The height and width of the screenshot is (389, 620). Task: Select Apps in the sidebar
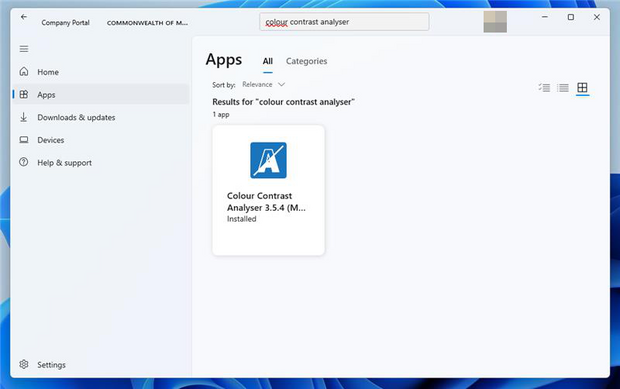101,94
